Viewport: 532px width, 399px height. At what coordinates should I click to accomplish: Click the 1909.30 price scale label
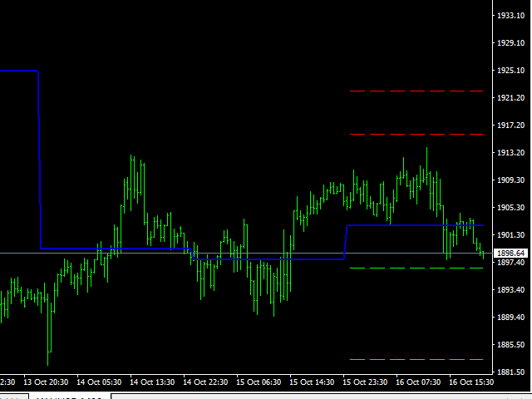click(511, 180)
